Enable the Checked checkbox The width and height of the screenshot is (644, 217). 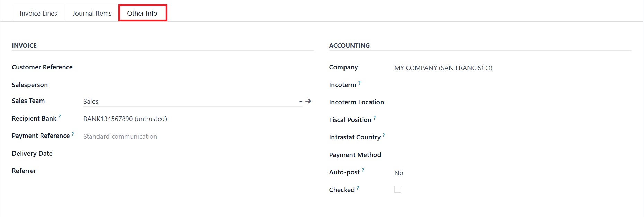[397, 189]
